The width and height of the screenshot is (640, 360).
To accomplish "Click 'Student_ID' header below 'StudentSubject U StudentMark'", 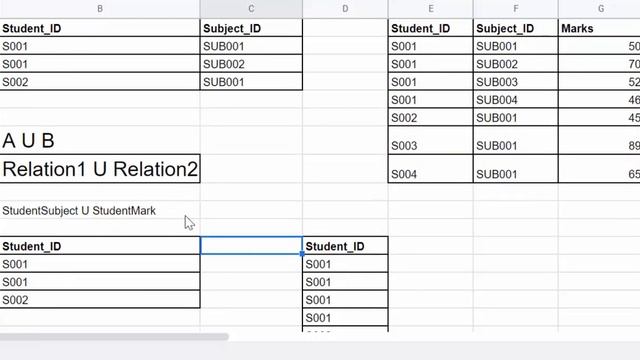I will coord(100,246).
